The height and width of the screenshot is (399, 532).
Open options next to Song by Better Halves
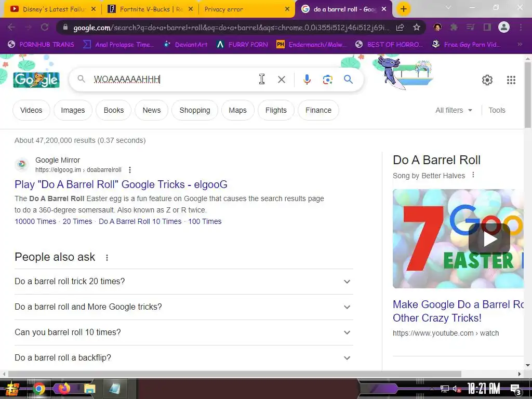click(x=473, y=175)
